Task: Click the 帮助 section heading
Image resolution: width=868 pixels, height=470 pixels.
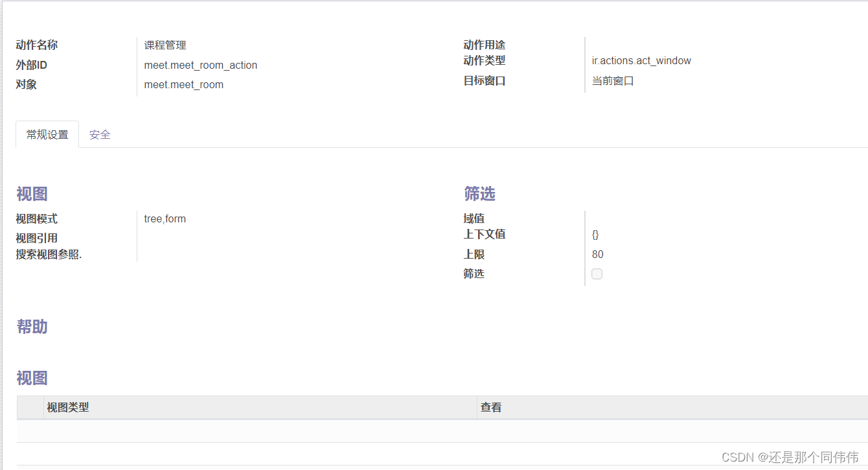Action: pos(31,326)
